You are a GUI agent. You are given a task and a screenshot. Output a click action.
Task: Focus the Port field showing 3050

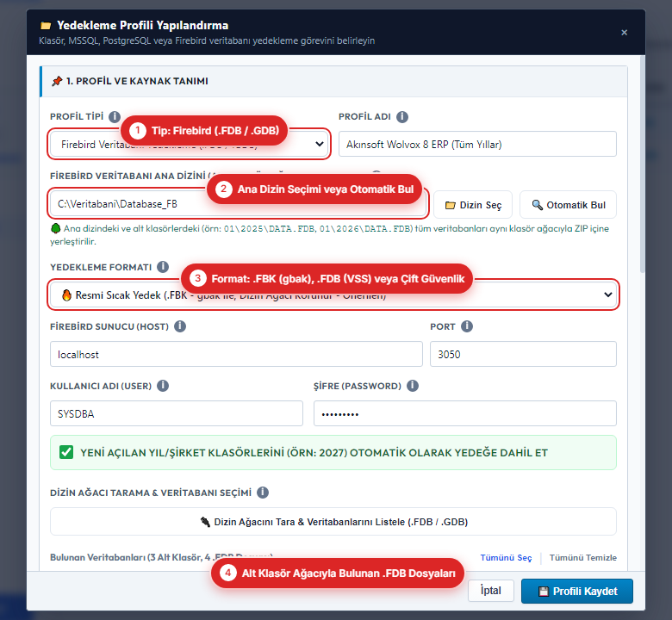click(x=523, y=354)
